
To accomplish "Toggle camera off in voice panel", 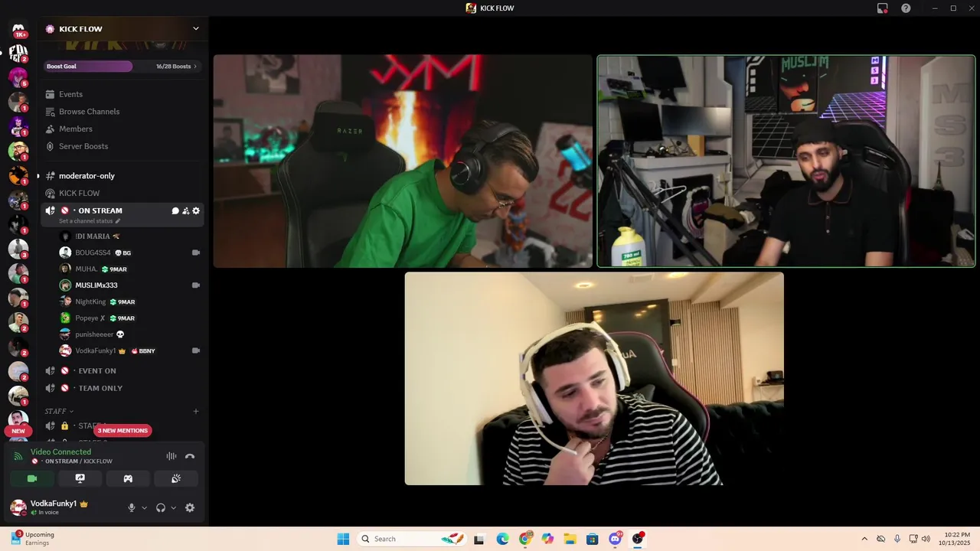I will point(32,479).
